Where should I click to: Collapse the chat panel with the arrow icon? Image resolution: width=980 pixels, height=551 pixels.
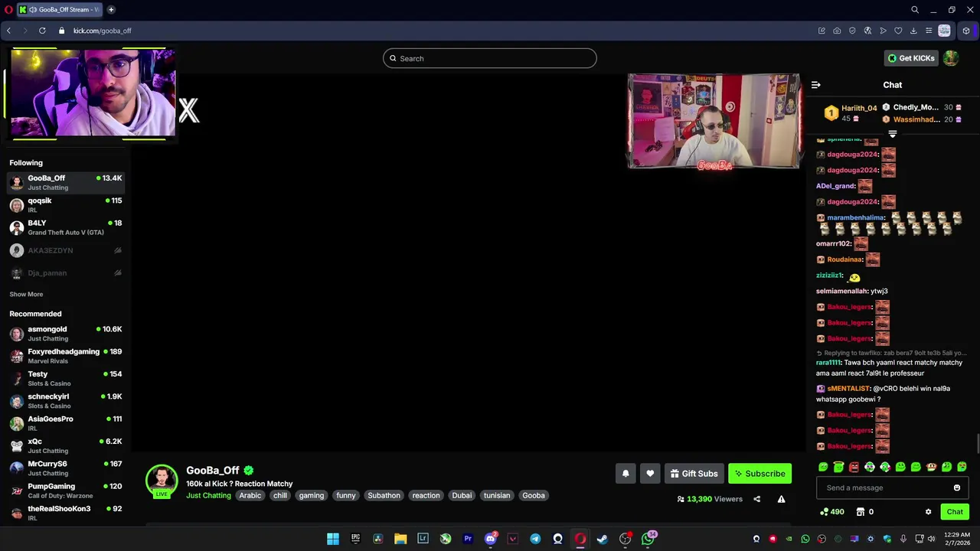(815, 85)
